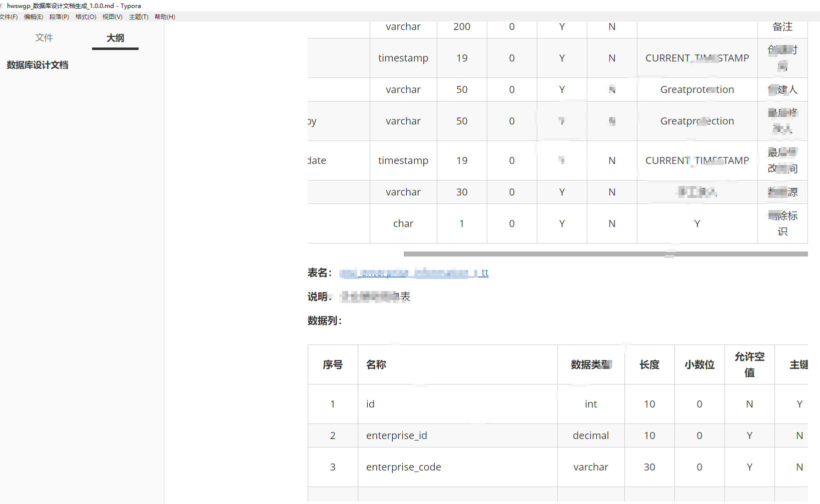Open the 编辑(E) menu
820x504 pixels.
(x=34, y=16)
